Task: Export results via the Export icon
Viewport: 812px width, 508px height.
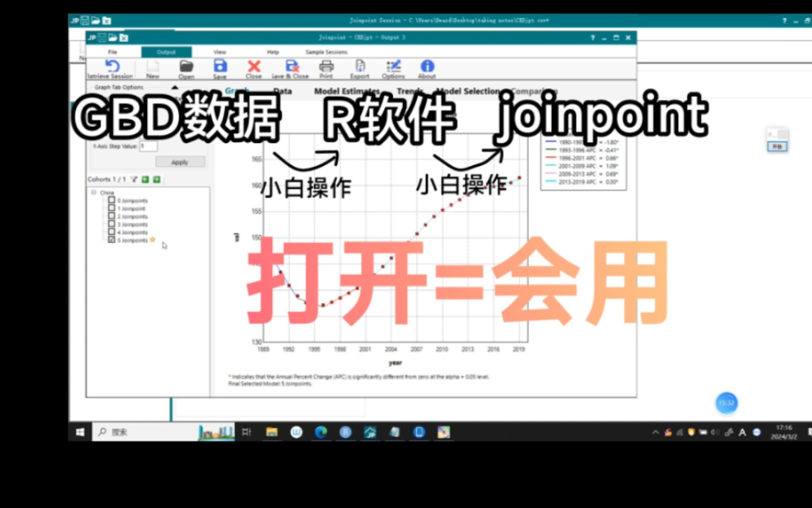Action: 359,67
